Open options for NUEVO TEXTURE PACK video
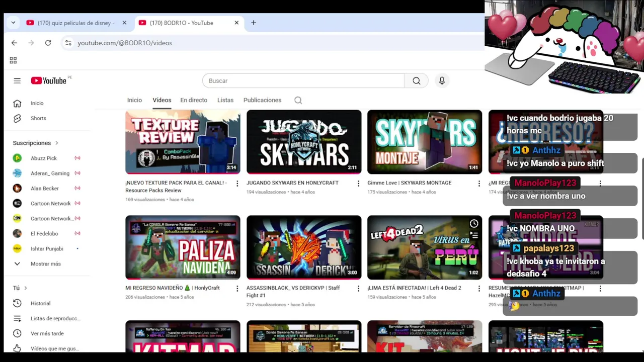Image resolution: width=644 pixels, height=362 pixels. click(x=237, y=184)
